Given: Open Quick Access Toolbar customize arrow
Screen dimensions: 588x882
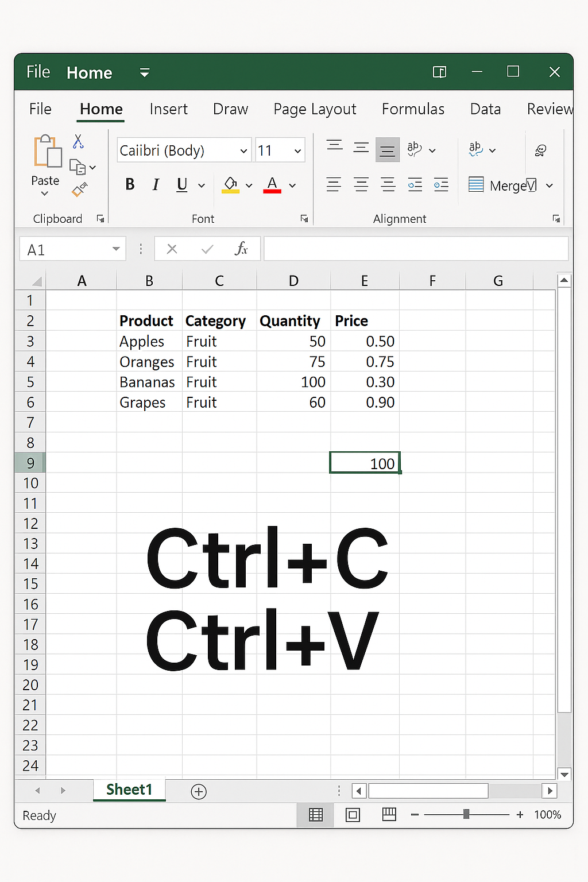Looking at the screenshot, I should tap(145, 72).
